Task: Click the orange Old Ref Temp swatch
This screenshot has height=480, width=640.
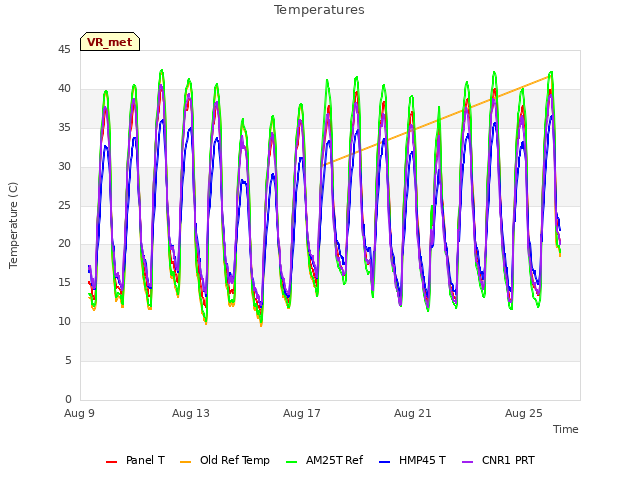Action: (185, 462)
